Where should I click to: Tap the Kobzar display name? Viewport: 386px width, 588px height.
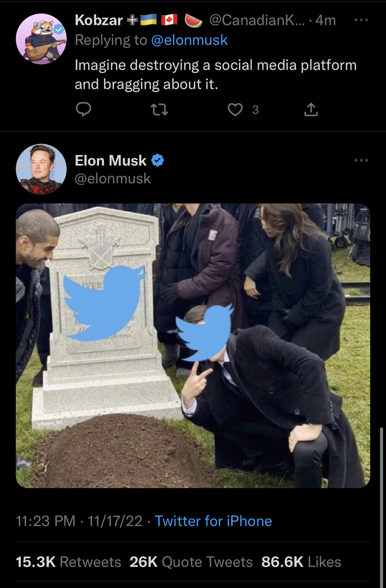[99, 20]
